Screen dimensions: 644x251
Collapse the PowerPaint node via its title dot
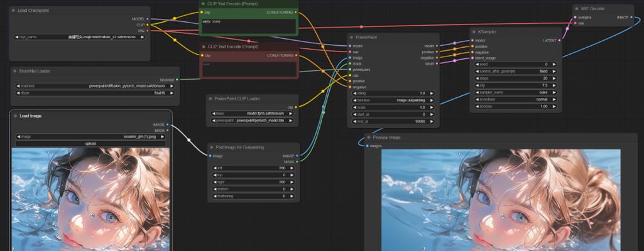(352, 37)
